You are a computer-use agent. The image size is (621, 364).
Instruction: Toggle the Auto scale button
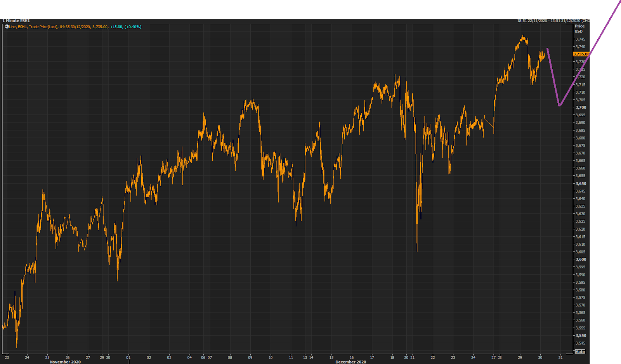tap(580, 352)
